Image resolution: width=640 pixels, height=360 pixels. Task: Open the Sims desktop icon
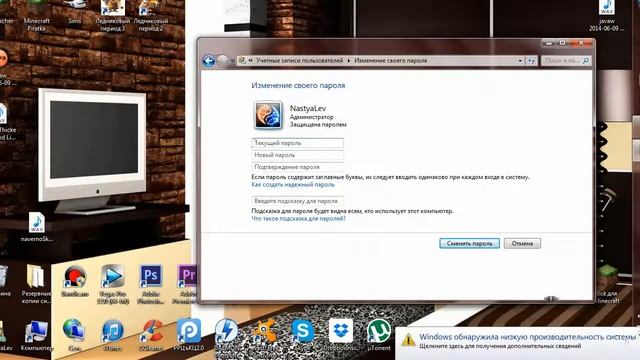point(75,12)
